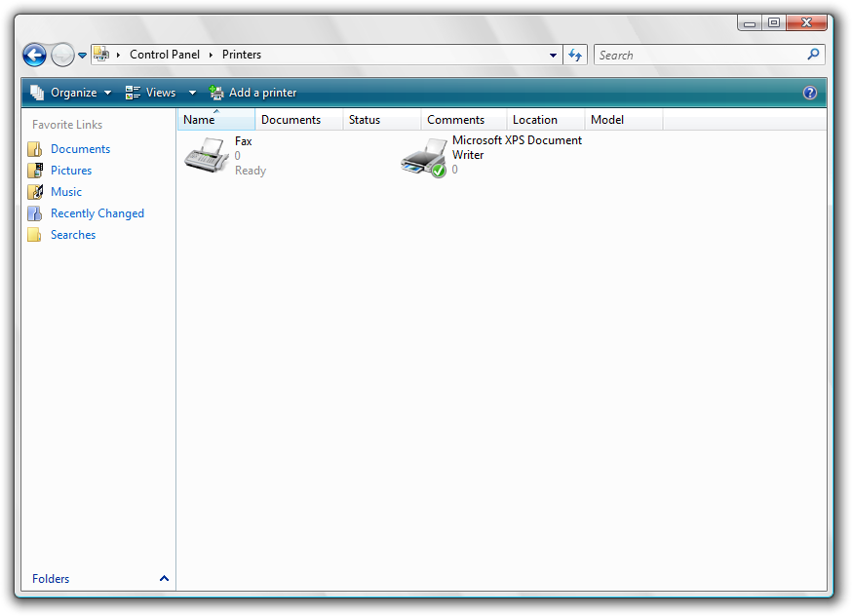Screen dimensions: 852x616
Task: Click the Music folder icon
Action: (x=35, y=192)
